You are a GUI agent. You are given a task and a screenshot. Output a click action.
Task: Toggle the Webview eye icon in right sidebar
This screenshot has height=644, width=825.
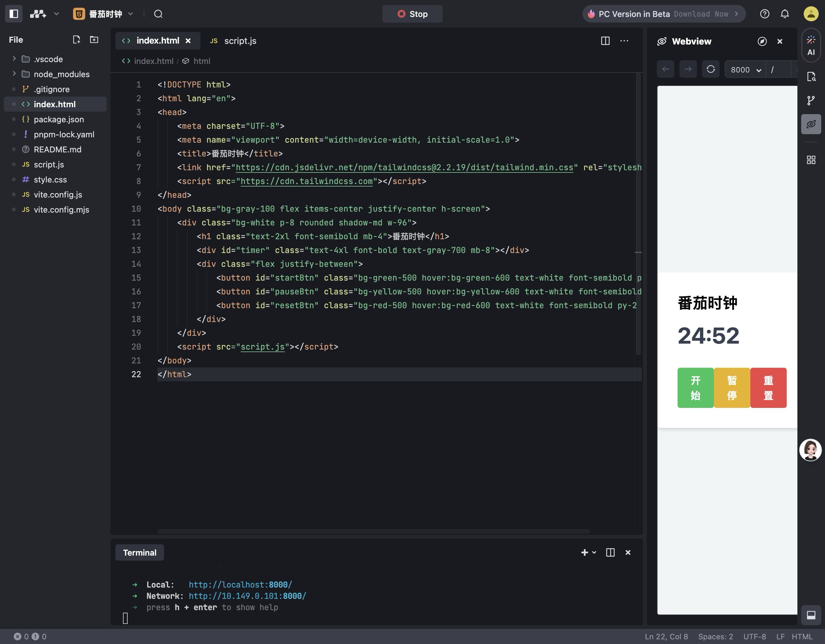coord(811,124)
